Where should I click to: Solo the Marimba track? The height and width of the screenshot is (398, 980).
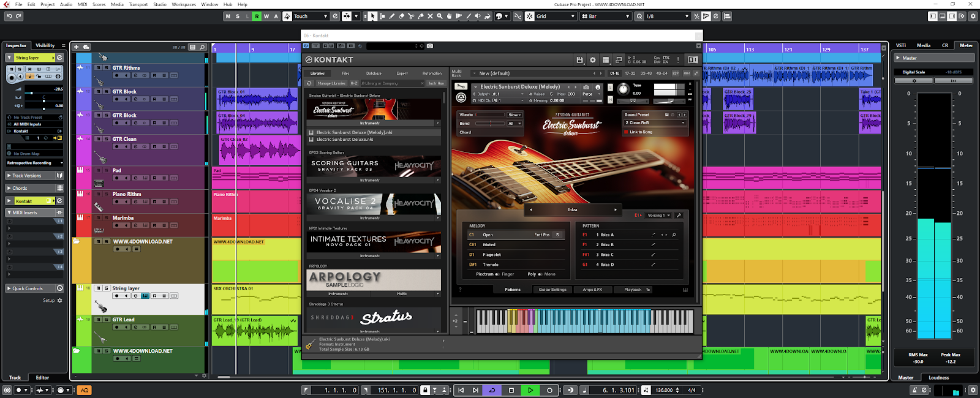106,217
